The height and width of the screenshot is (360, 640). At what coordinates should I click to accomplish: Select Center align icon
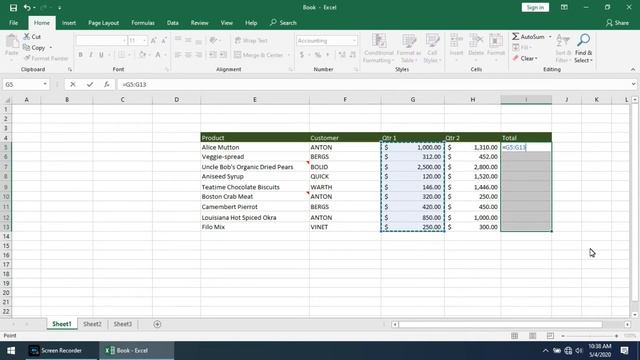pos(188,55)
